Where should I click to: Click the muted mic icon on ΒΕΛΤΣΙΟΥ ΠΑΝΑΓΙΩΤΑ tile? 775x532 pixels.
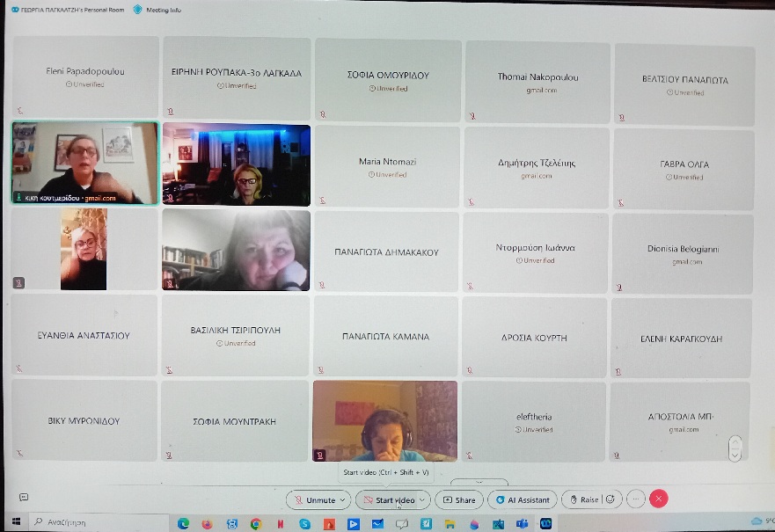tap(622, 118)
